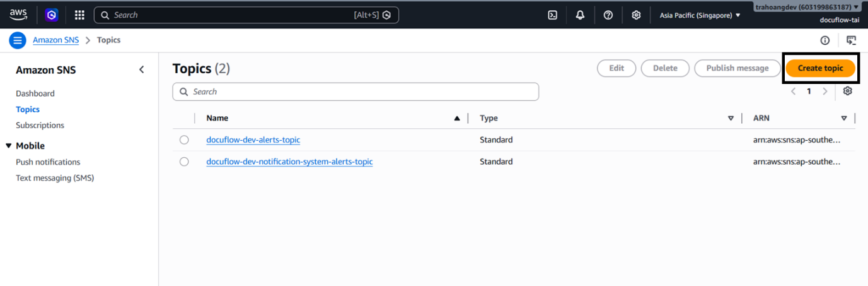Click the Publish message button

[737, 68]
